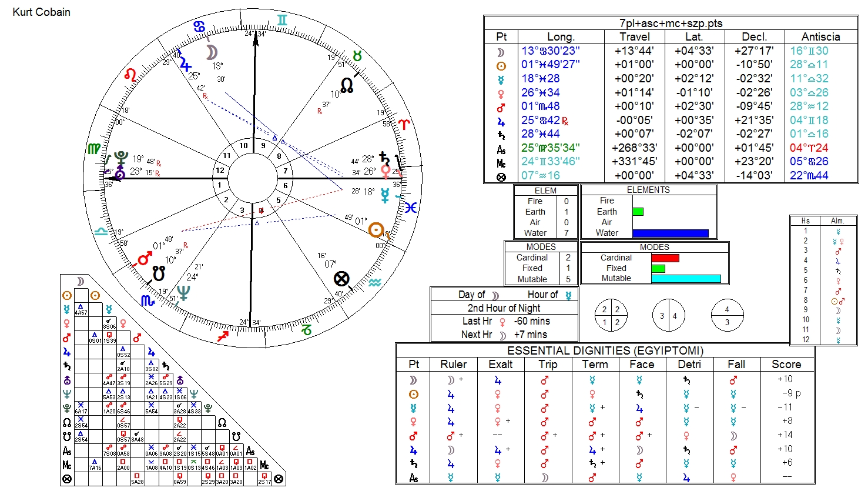Screen dimensions: 868x491
Task: Select the Neptune trident glyph in the wheel
Action: point(184,292)
